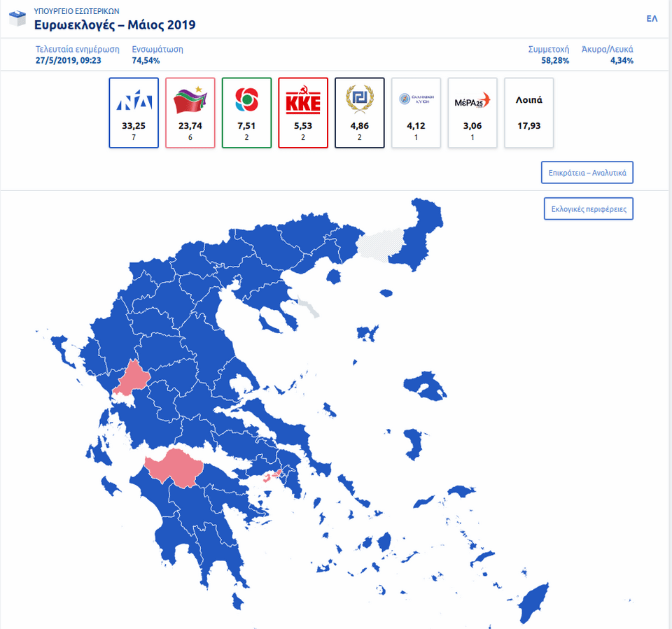672x629 pixels.
Task: Click the Εκλογικές περιφέρειες button
Action: coord(589,209)
